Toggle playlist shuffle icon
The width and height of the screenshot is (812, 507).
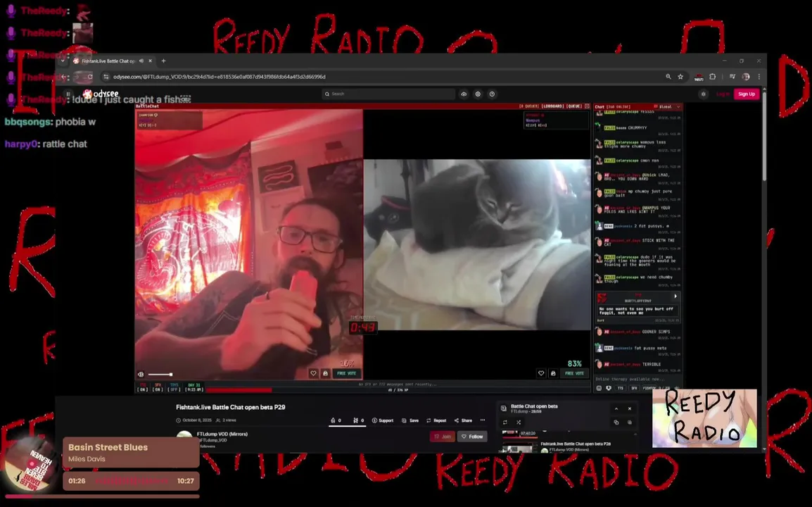tap(519, 423)
